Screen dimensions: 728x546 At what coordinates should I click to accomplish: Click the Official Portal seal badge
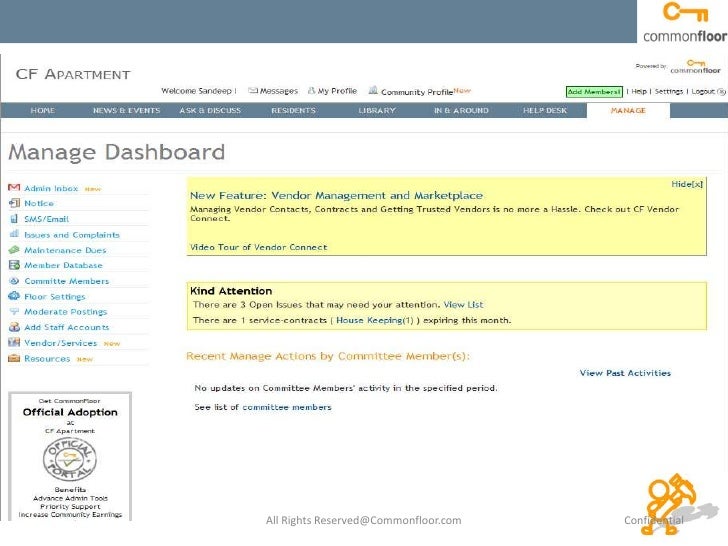pyautogui.click(x=70, y=459)
